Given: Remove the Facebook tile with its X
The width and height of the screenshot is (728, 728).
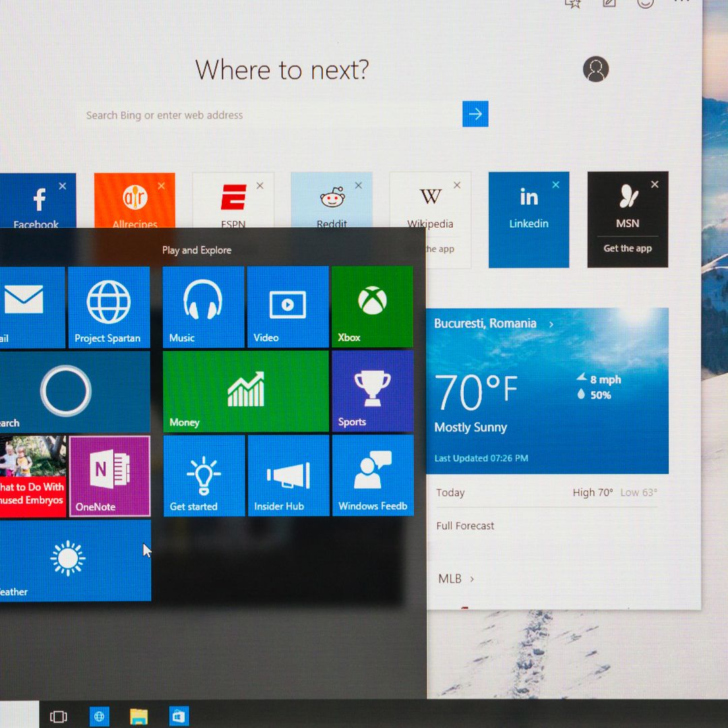Looking at the screenshot, I should coord(63,186).
